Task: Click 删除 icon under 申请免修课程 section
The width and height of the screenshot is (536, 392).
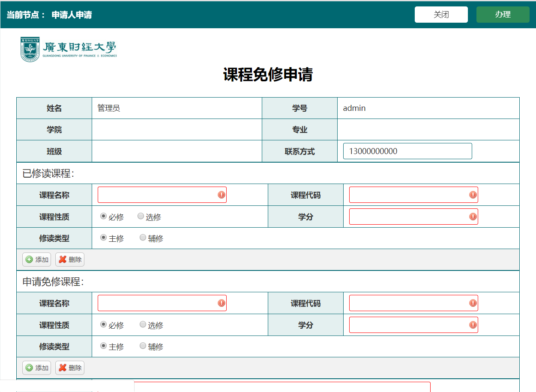Action: point(63,368)
